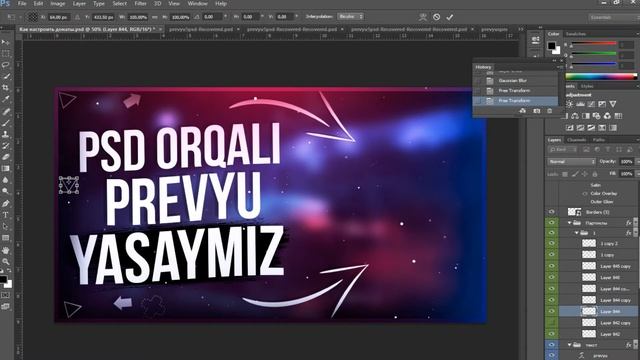Select the Pen tool
The image size is (640, 360).
click(6, 203)
